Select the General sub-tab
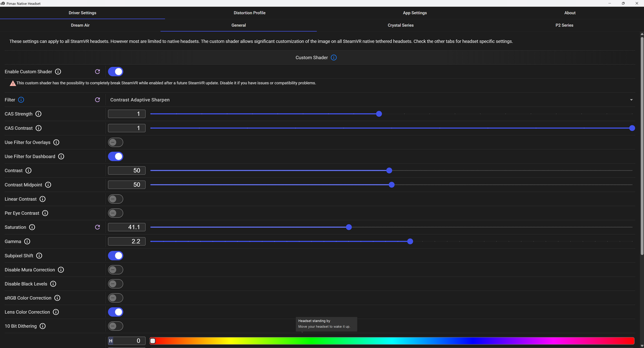 coord(238,25)
